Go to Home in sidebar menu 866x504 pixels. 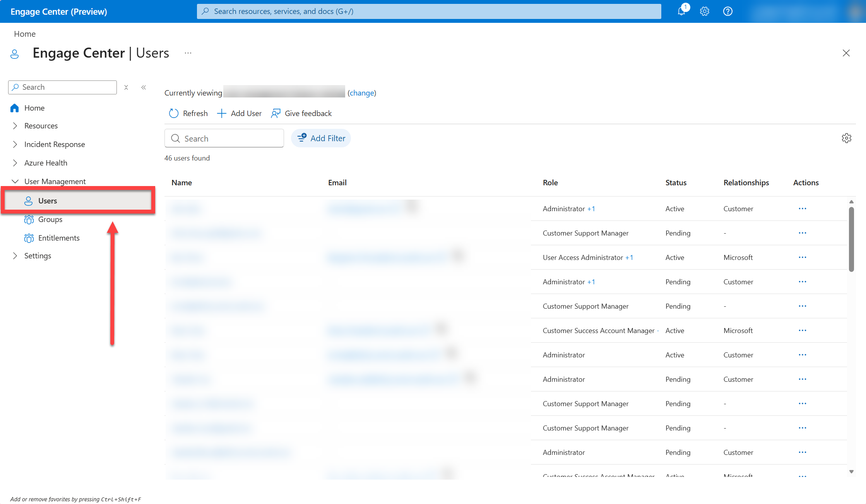coord(34,108)
